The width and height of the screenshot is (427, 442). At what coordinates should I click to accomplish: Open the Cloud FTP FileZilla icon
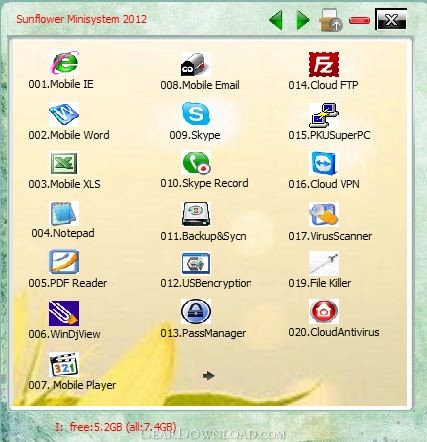point(324,65)
